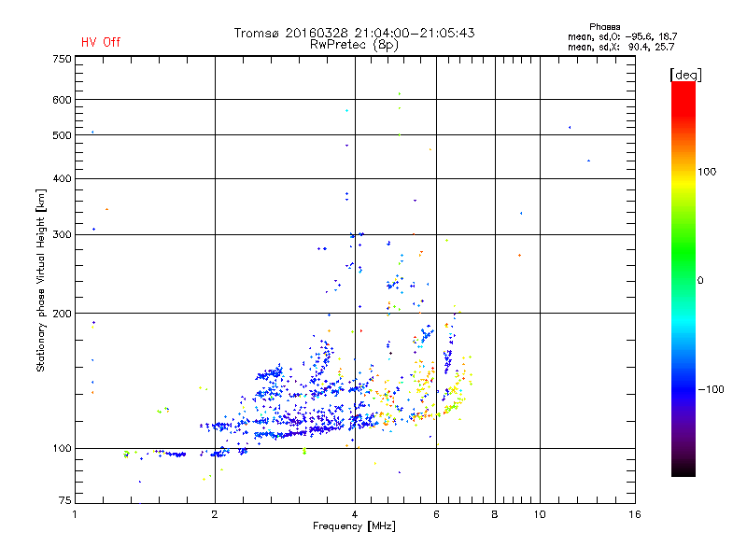Click the phase colorbar gradient

tap(684, 278)
